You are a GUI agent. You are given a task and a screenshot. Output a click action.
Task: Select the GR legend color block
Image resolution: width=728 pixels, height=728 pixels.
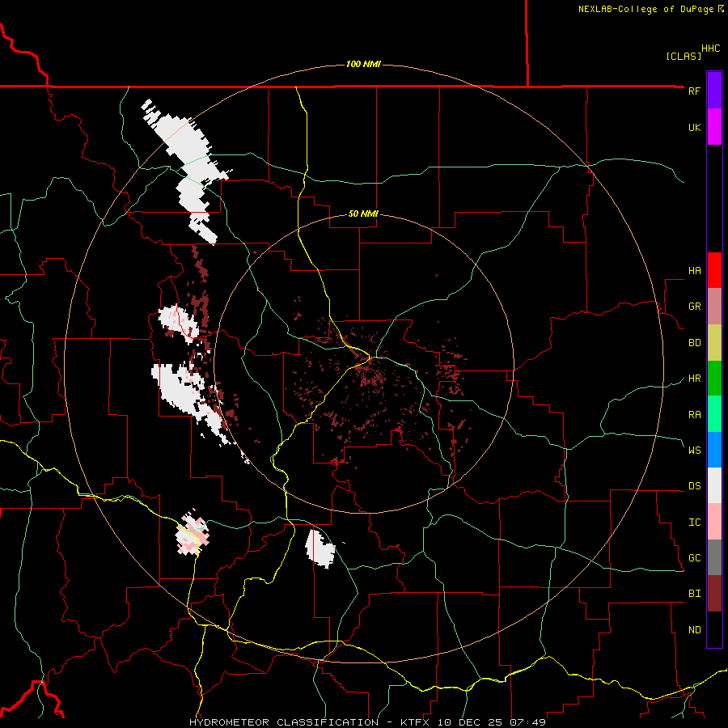tap(714, 307)
